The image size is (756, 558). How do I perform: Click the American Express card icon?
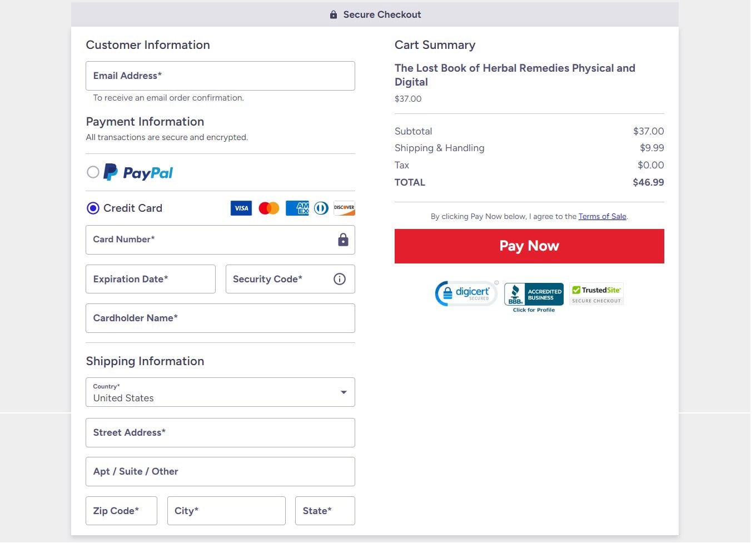(x=297, y=208)
